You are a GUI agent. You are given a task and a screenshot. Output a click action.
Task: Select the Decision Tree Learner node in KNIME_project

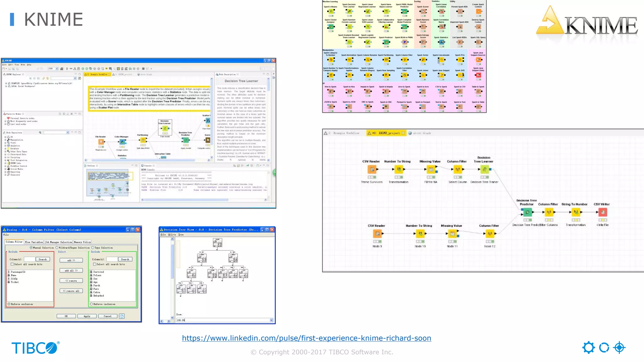pyautogui.click(x=485, y=170)
